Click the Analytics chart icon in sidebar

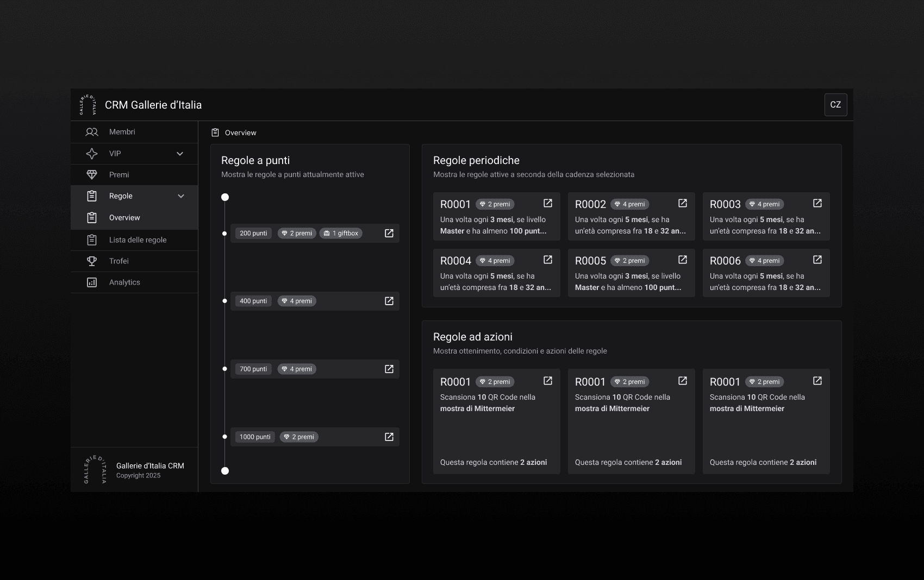pos(92,282)
